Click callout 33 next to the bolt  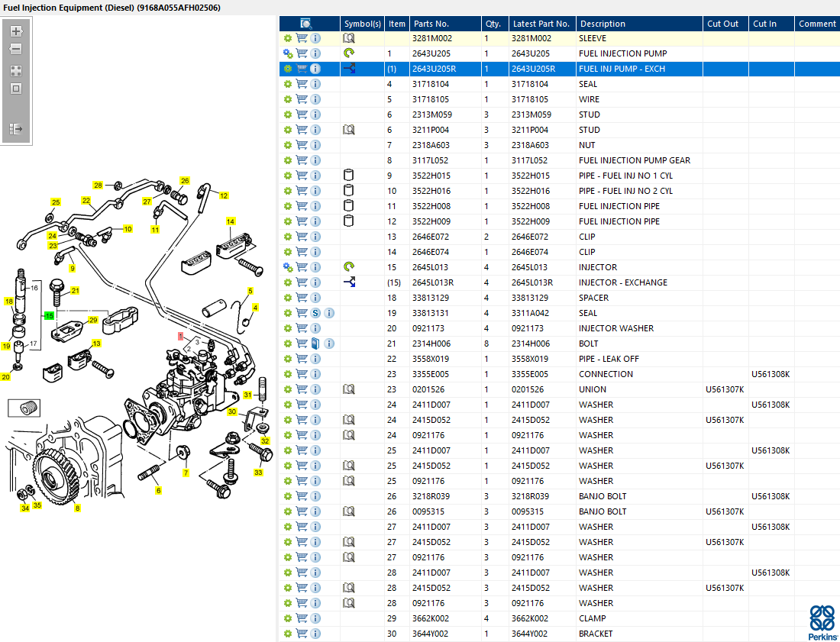pos(259,473)
